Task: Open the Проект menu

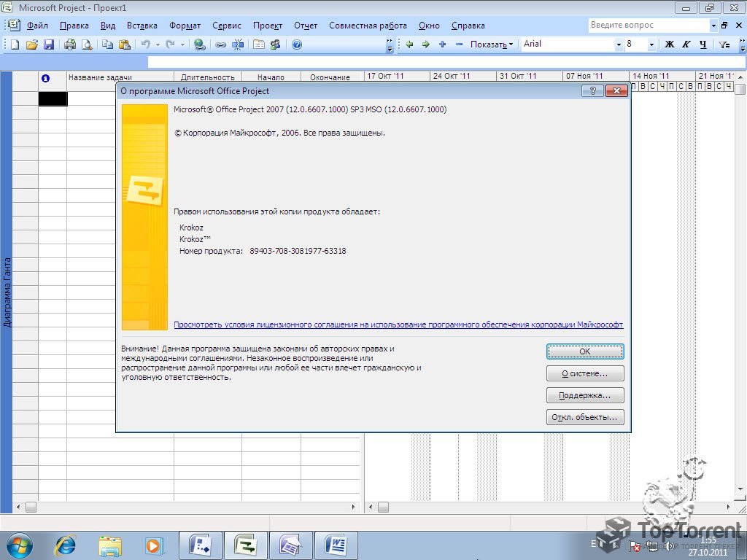Action: [x=268, y=26]
